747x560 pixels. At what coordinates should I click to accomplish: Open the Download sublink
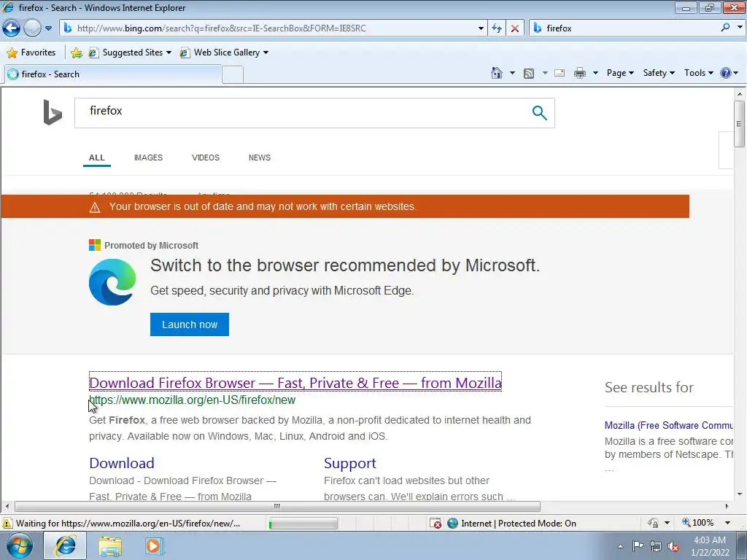(122, 463)
